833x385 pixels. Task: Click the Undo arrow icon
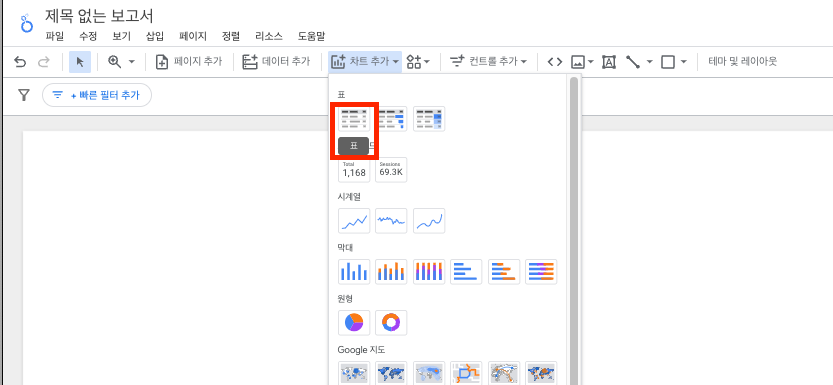coord(20,62)
